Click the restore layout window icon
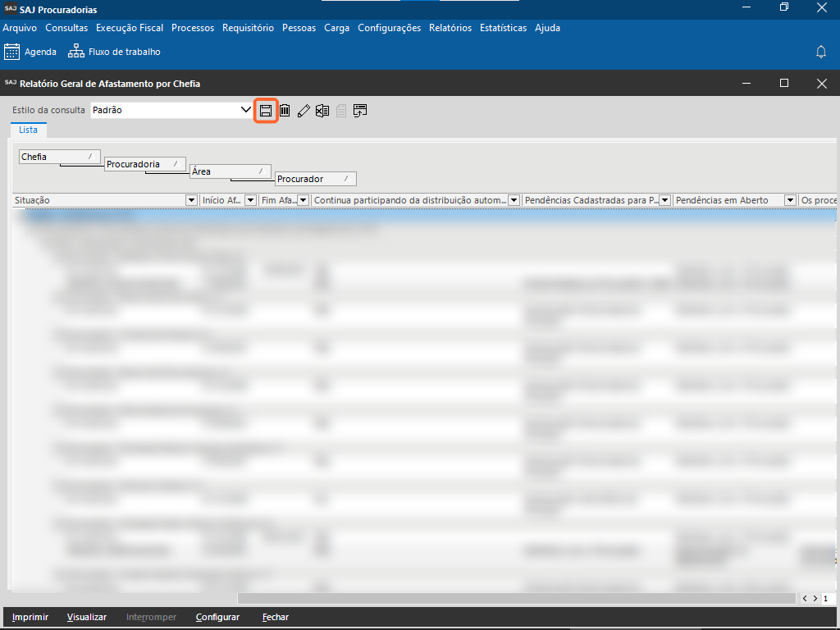The width and height of the screenshot is (840, 630). pyautogui.click(x=360, y=111)
